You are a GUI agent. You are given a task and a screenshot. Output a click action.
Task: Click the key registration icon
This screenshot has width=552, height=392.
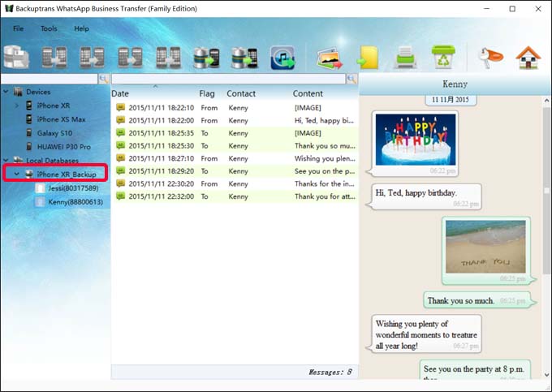[490, 58]
